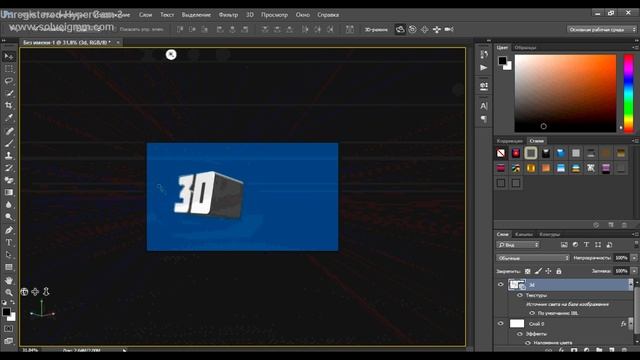Click the orbit camera control in canvas corner

point(24,291)
